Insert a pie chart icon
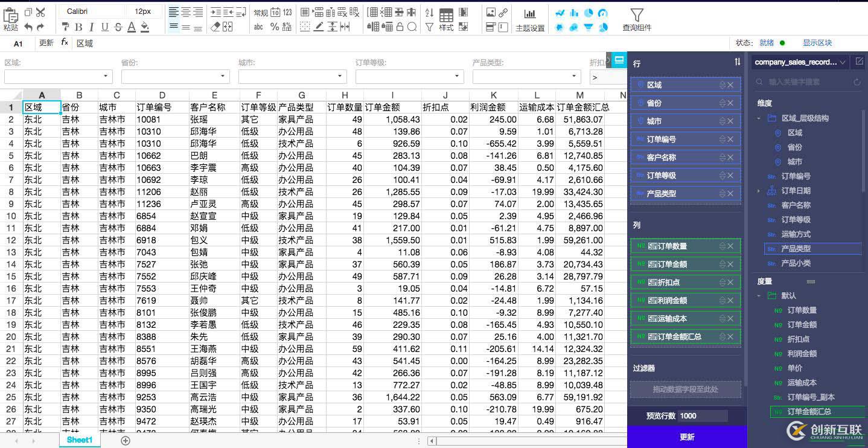This screenshot has height=448, width=868. (587, 13)
